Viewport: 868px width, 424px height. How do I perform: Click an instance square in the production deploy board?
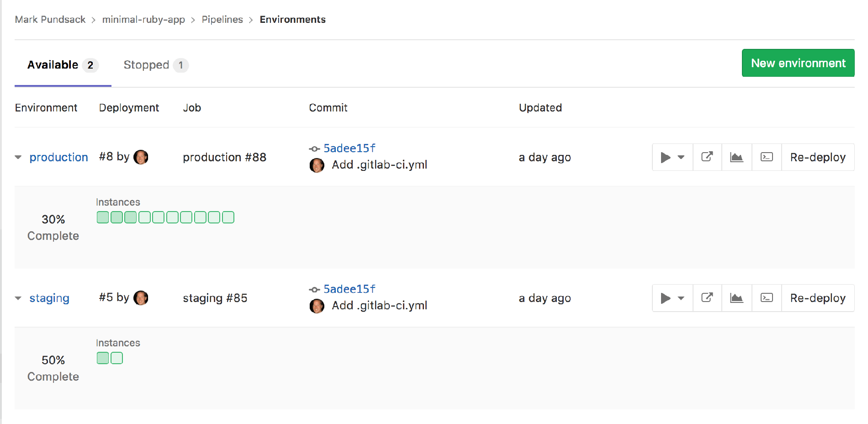[x=102, y=217]
